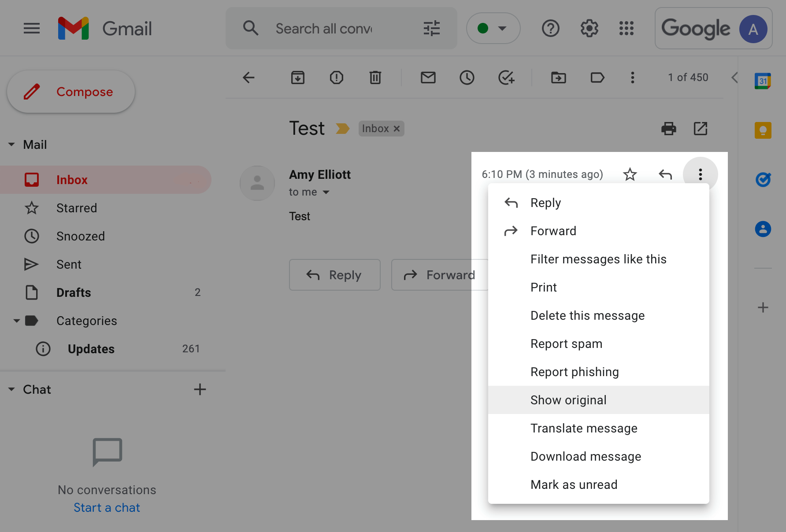Add to Tasks icon
786x532 pixels.
tap(506, 78)
